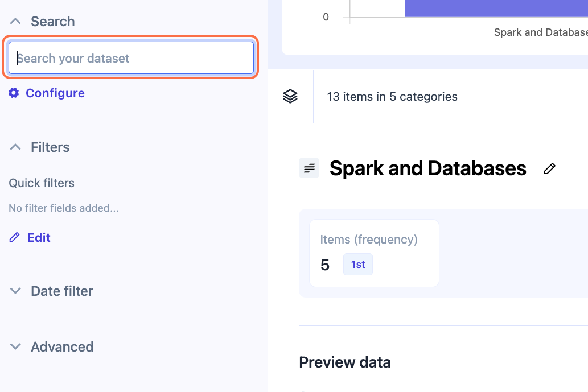The image size is (588, 392).
Task: Collapse the Search section using its chevron
Action: pos(16,22)
